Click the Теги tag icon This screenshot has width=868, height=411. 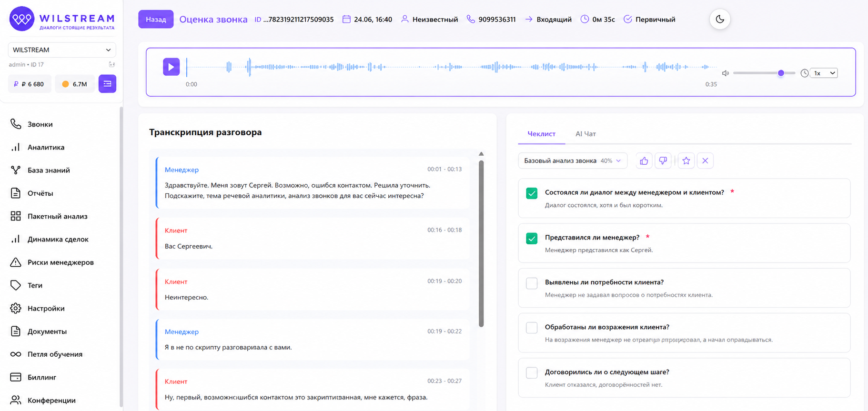(16, 285)
